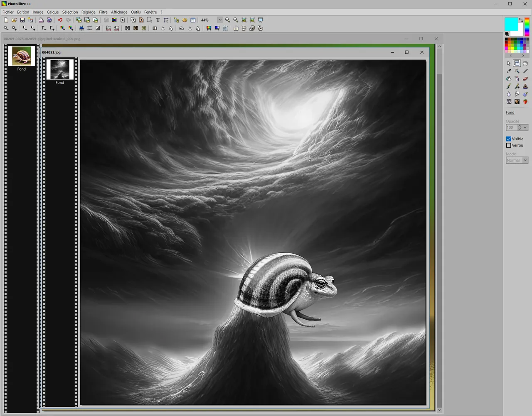
Task: Activate the Clone Stamp tool
Action: 525,86
